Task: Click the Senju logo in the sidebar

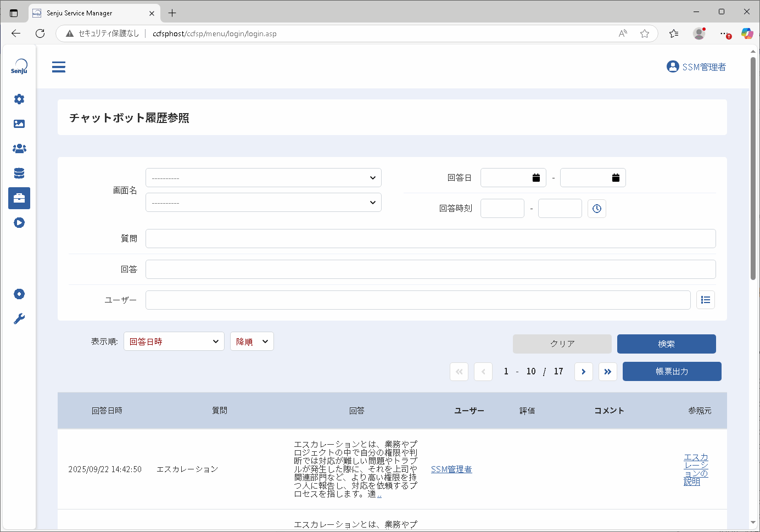Action: [19, 66]
